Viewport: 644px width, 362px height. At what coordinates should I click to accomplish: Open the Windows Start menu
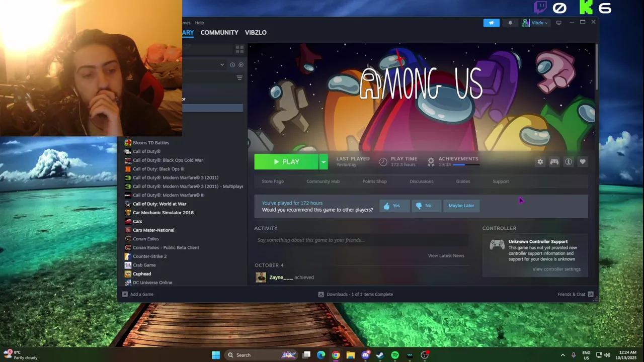pyautogui.click(x=216, y=355)
